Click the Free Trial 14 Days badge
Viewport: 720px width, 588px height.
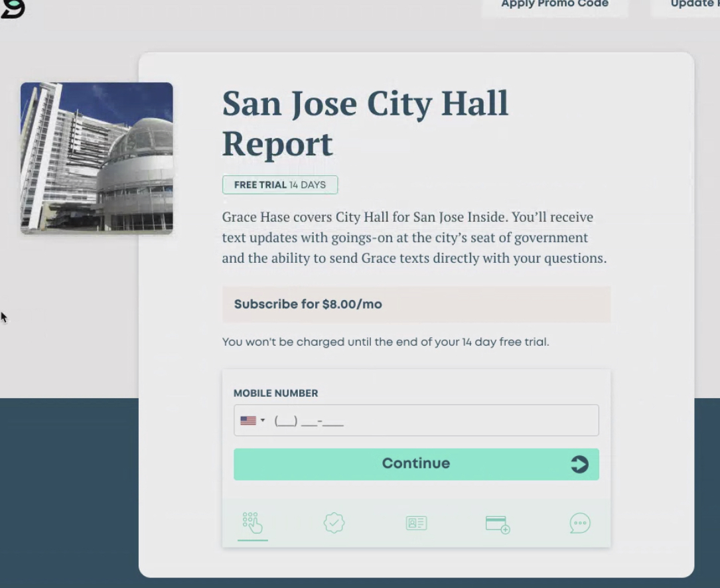[280, 184]
